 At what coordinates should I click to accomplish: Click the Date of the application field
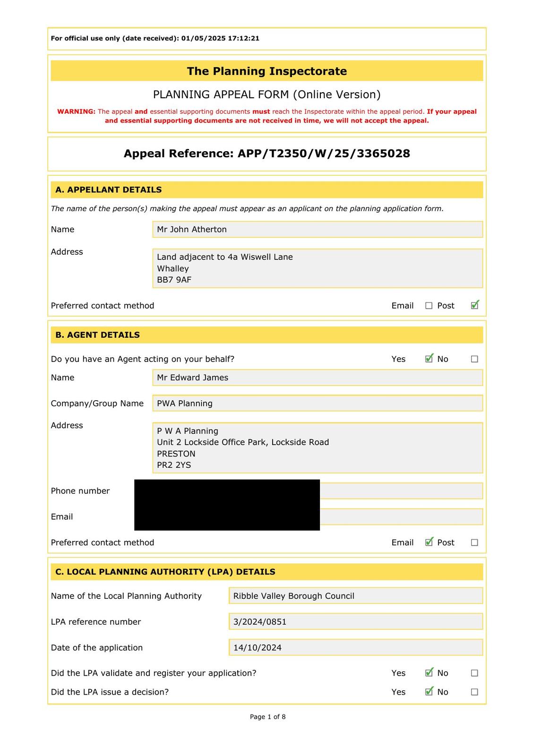355,647
